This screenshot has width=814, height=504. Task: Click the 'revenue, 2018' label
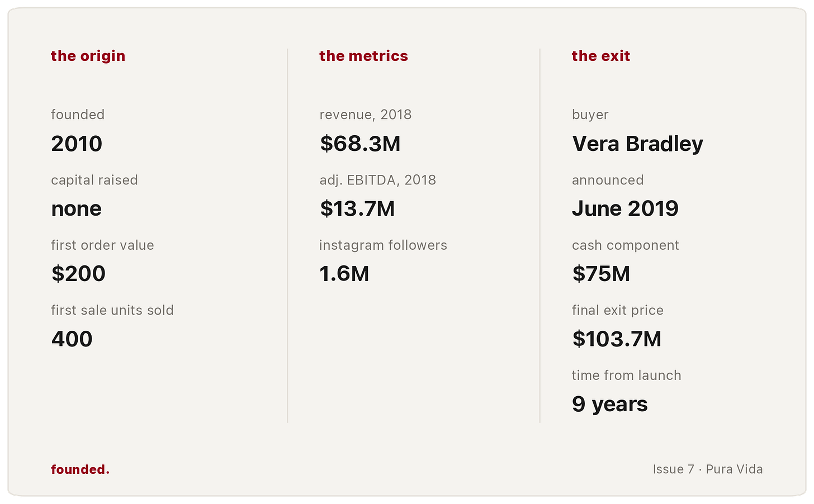pos(365,115)
